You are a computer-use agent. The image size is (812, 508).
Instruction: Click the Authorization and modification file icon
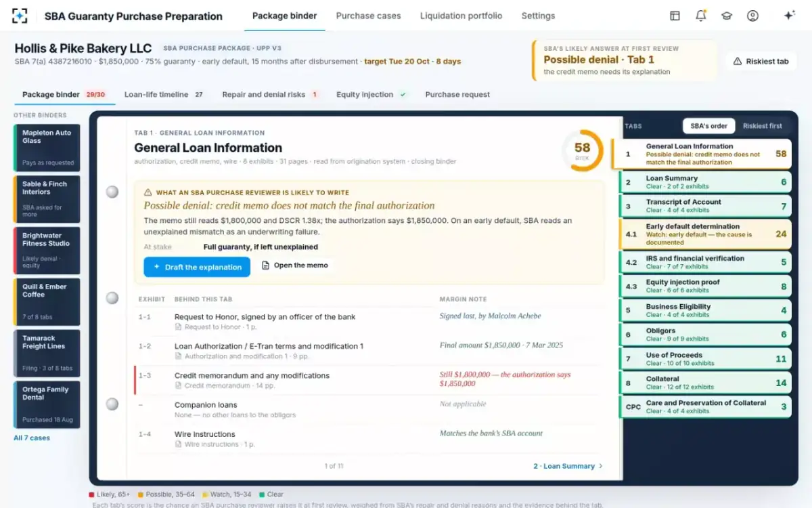(x=179, y=356)
